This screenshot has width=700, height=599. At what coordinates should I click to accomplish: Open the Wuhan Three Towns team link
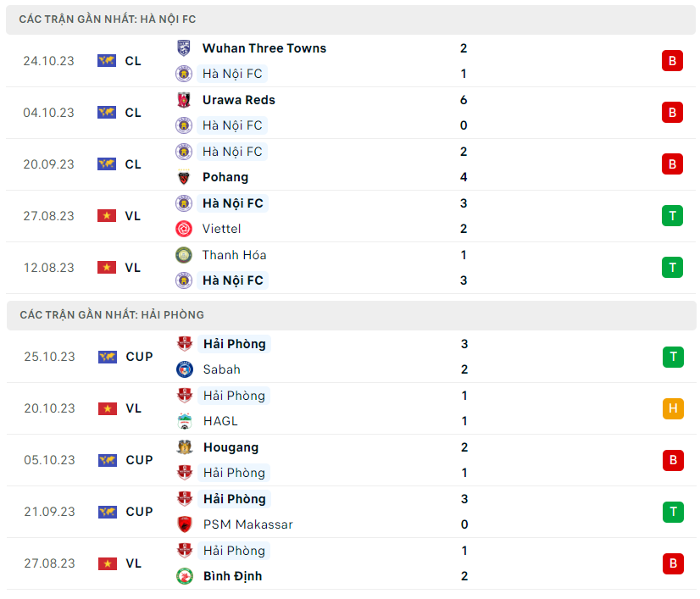click(x=264, y=48)
